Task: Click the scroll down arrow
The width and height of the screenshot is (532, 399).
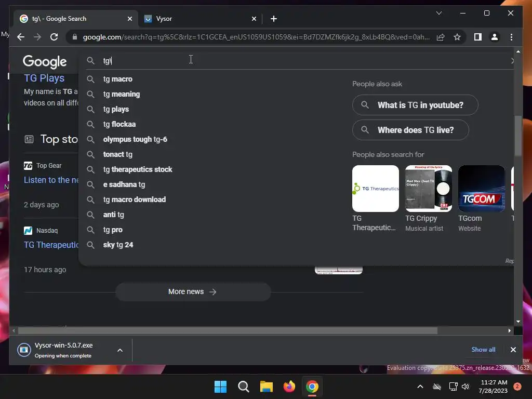Action: coord(518,321)
